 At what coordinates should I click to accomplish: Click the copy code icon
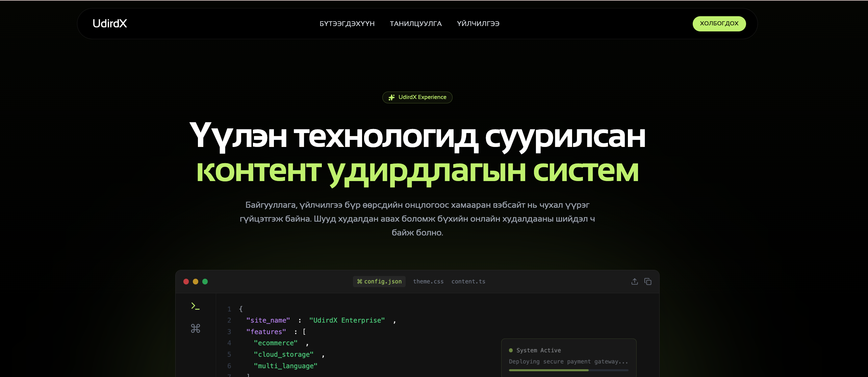point(648,281)
